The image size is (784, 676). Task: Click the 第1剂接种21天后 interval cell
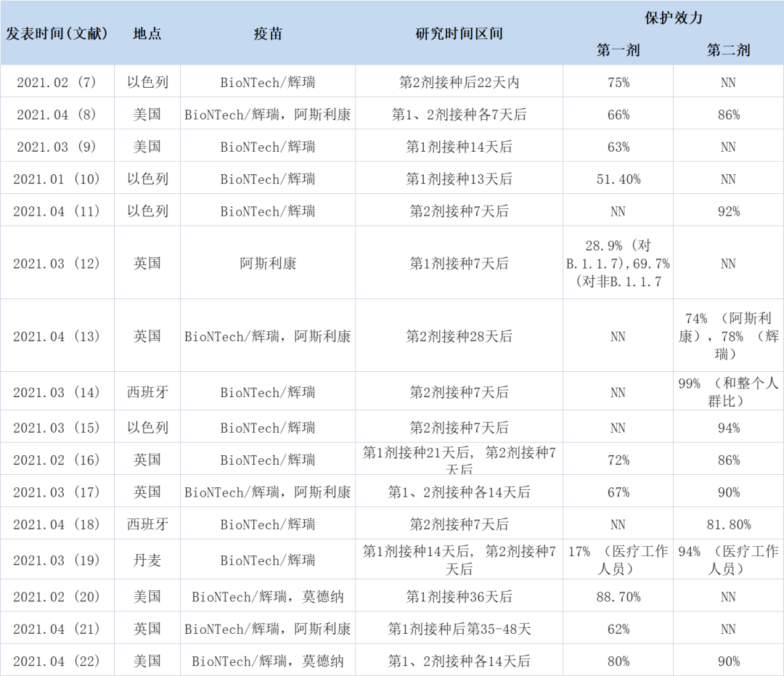459,460
